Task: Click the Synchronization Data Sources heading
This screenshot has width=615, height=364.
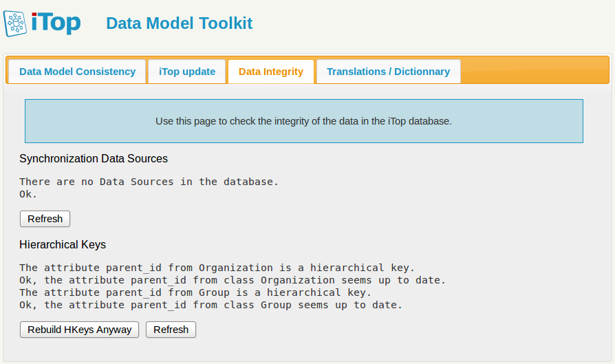Action: click(94, 159)
